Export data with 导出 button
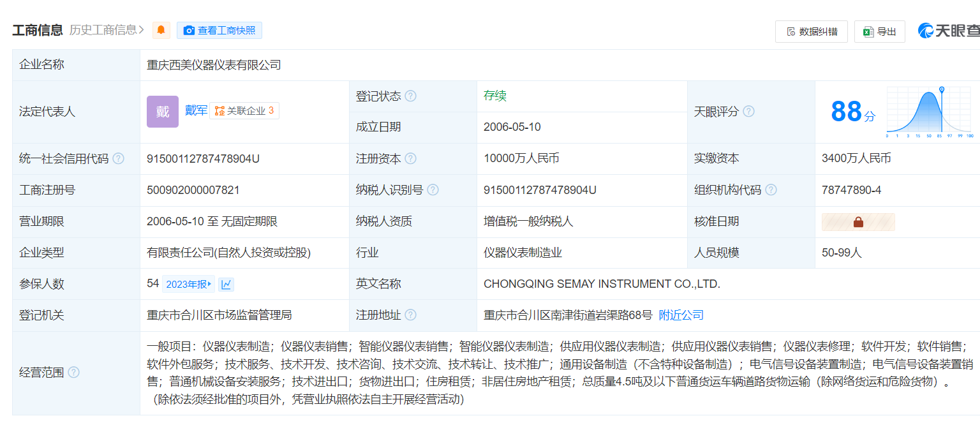 (x=880, y=31)
